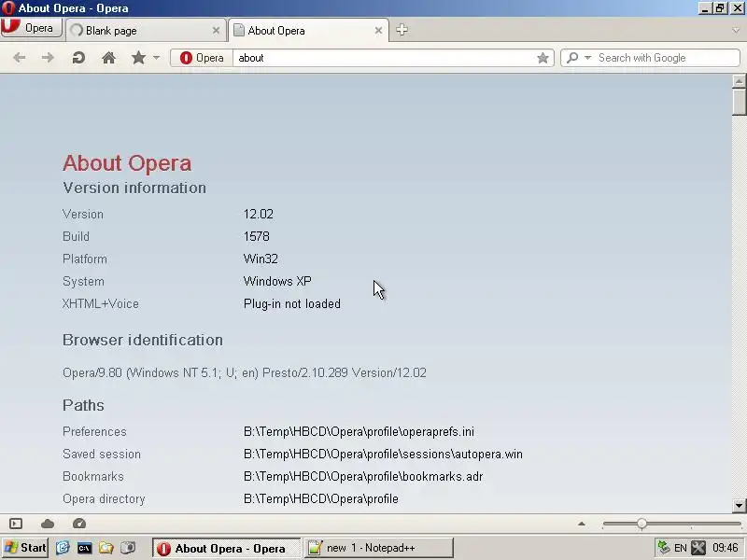Toggle Opera Turbo speedometer icon

tap(79, 524)
